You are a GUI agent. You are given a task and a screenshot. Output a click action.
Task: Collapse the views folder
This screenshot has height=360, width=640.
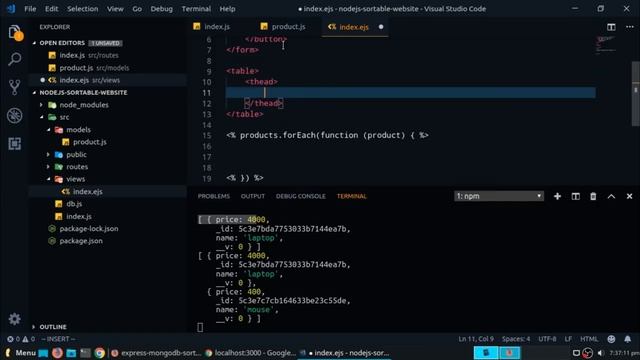[x=48, y=179]
